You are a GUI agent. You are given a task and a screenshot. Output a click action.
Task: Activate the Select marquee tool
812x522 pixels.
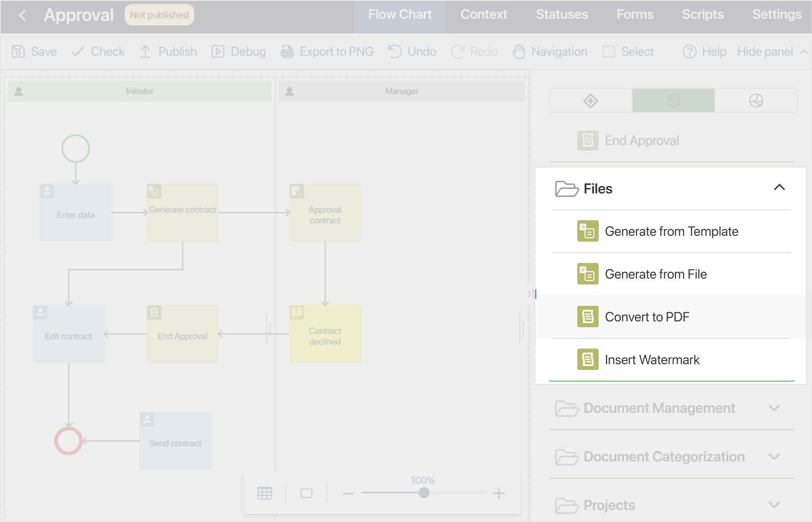pos(608,52)
